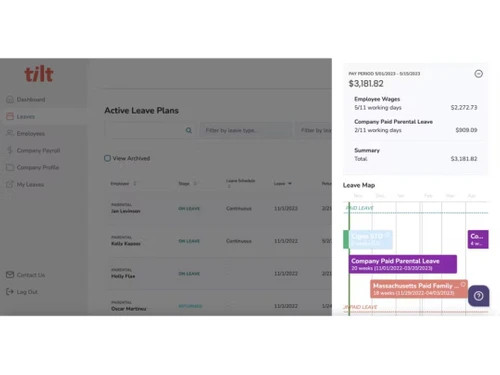Navigate to My Leaves

pos(30,184)
